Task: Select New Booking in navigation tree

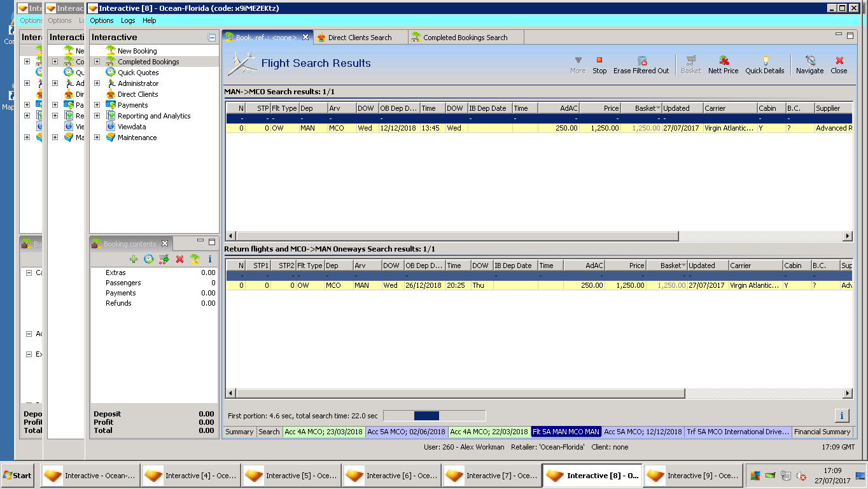Action: [137, 51]
